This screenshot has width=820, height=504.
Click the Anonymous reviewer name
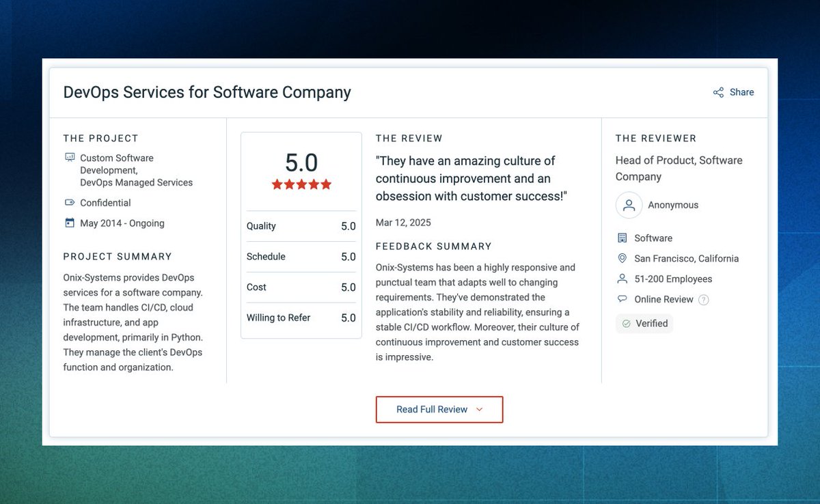tap(673, 205)
